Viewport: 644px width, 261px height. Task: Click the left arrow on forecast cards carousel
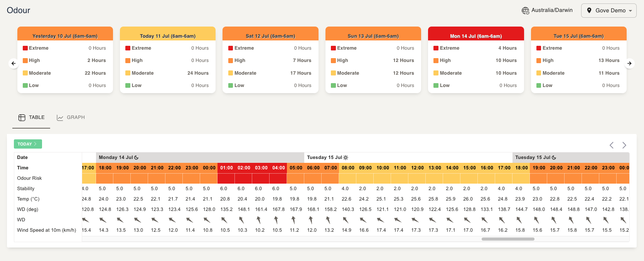click(x=13, y=64)
